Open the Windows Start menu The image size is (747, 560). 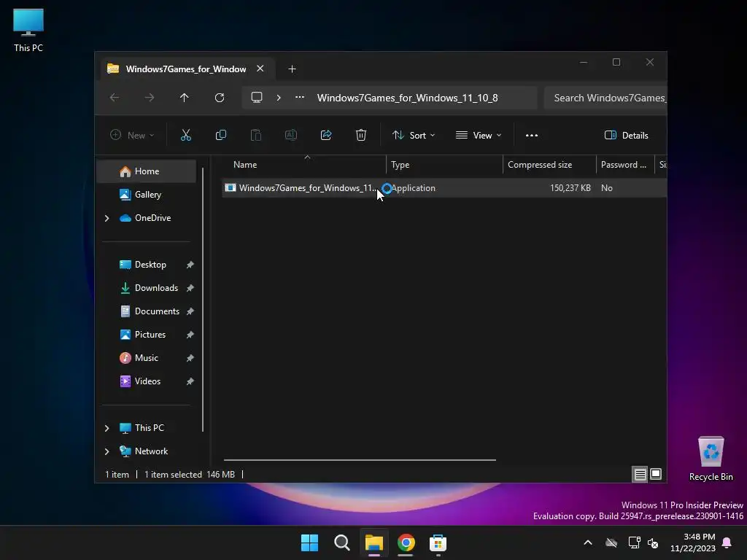coord(309,542)
